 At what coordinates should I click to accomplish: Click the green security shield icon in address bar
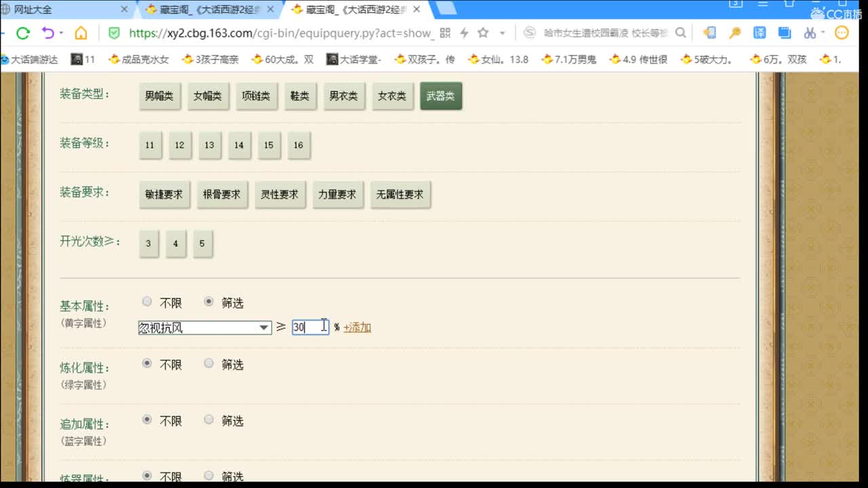pos(114,33)
